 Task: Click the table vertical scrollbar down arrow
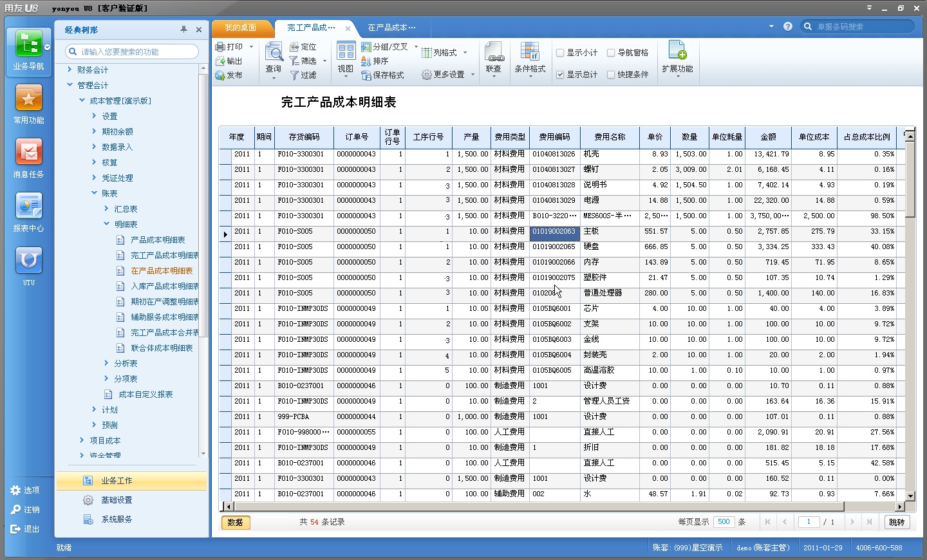910,496
